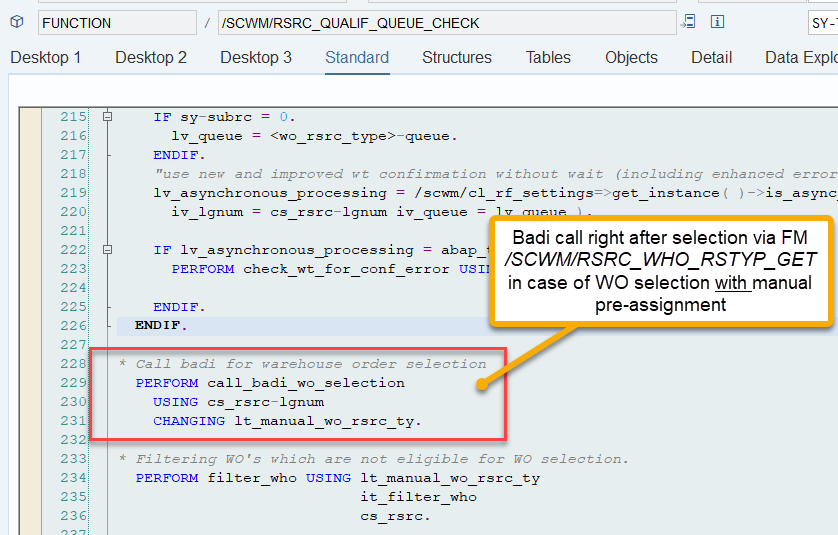Click the ENDIF. statement on line 226

(x=161, y=325)
